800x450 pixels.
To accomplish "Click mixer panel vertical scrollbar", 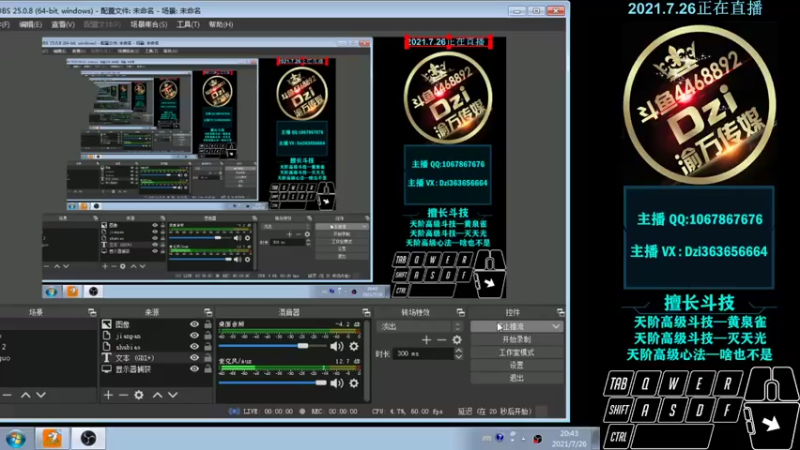I will pos(367,360).
